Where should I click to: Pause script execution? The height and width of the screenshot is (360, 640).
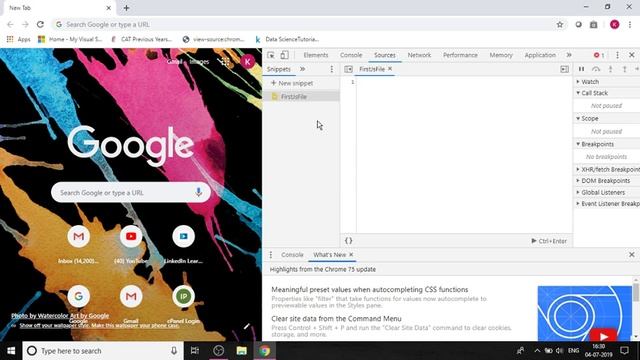[581, 69]
